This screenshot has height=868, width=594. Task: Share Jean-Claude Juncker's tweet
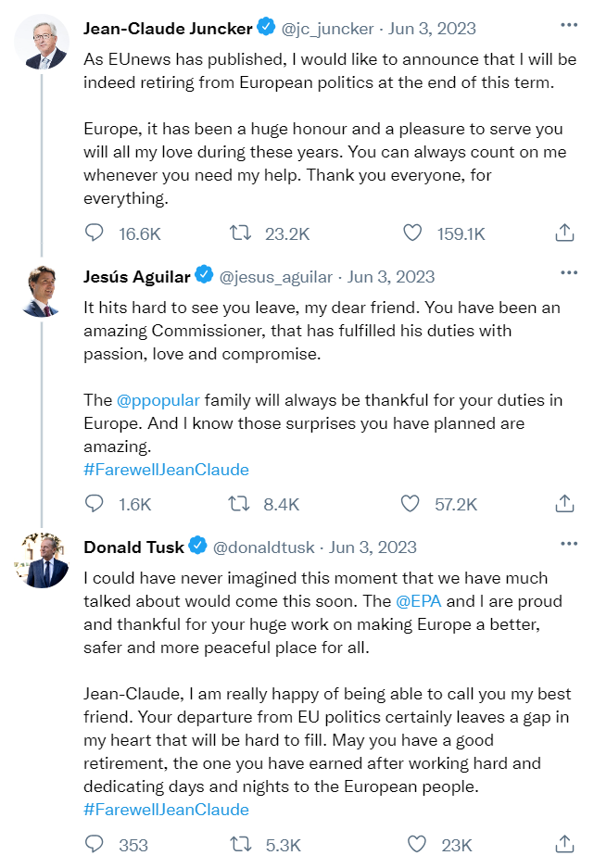(x=564, y=233)
